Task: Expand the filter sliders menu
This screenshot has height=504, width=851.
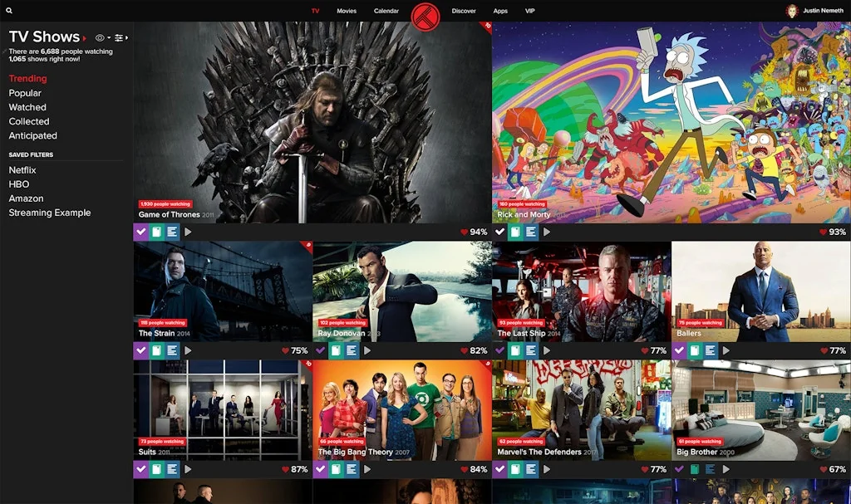Action: [121, 38]
